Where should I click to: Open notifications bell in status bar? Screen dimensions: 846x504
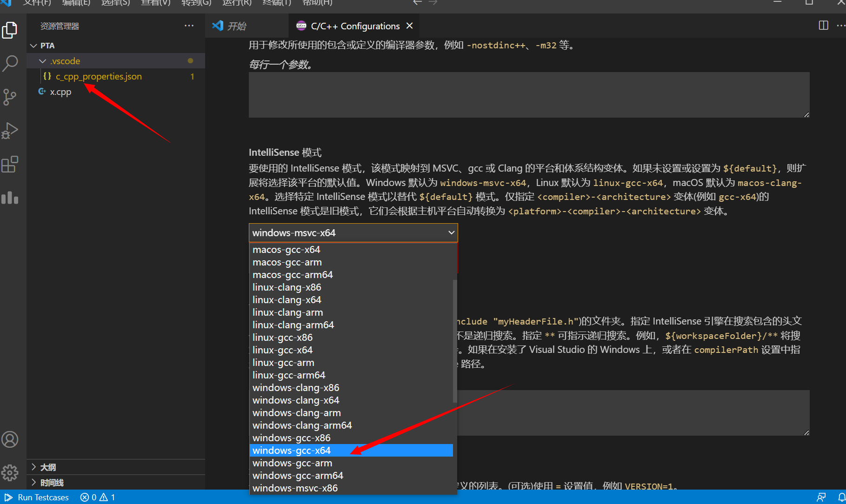(841, 497)
